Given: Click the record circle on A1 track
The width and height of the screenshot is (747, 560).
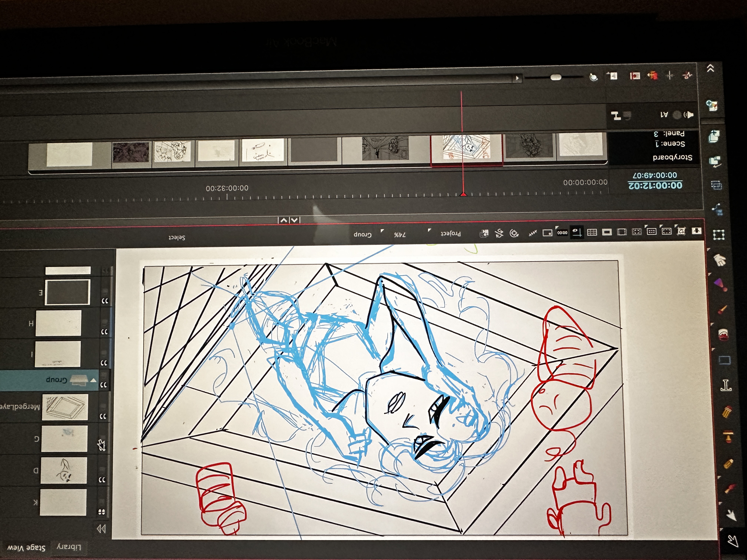Looking at the screenshot, I should [x=677, y=115].
